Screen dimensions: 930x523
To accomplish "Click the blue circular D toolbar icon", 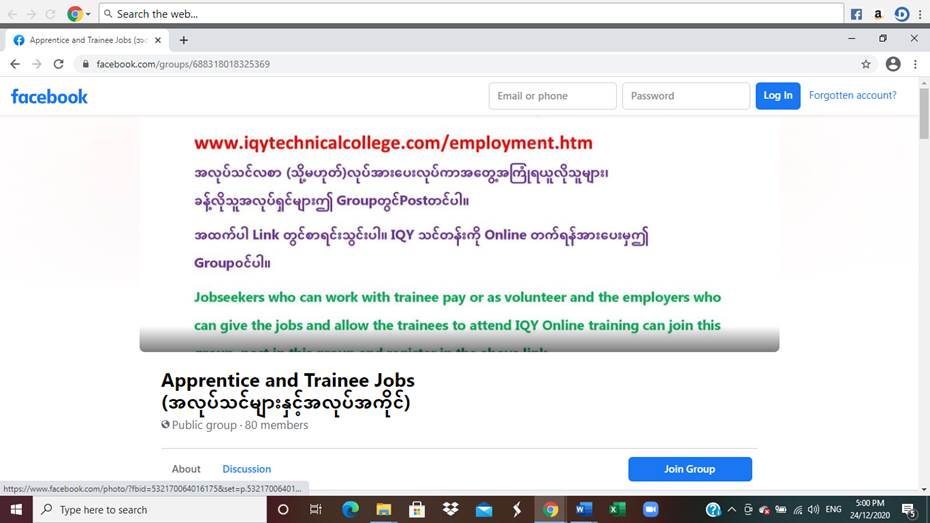I will tap(901, 14).
